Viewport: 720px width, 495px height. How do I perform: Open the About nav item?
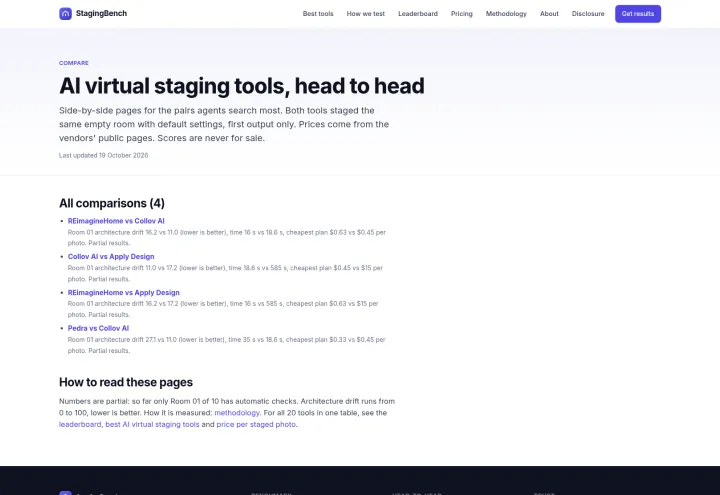coord(549,14)
